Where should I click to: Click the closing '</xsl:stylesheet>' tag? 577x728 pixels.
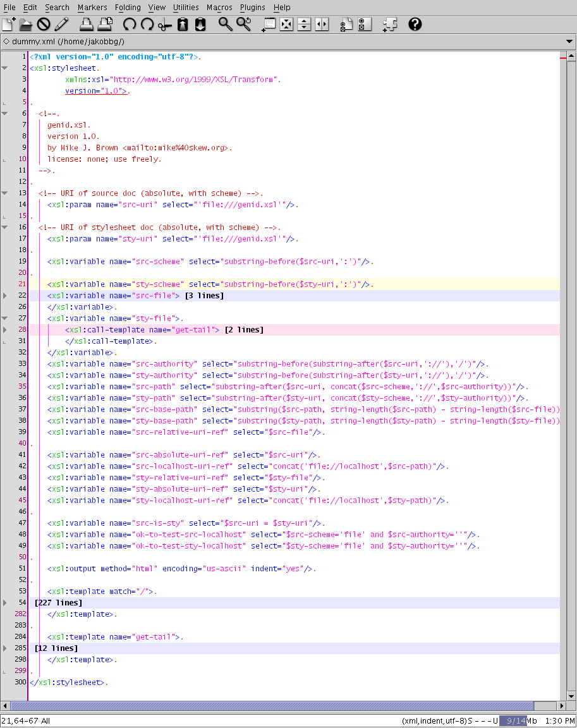click(x=68, y=682)
